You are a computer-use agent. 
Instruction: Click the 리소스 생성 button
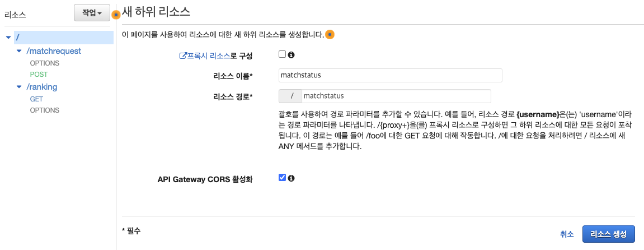click(609, 234)
